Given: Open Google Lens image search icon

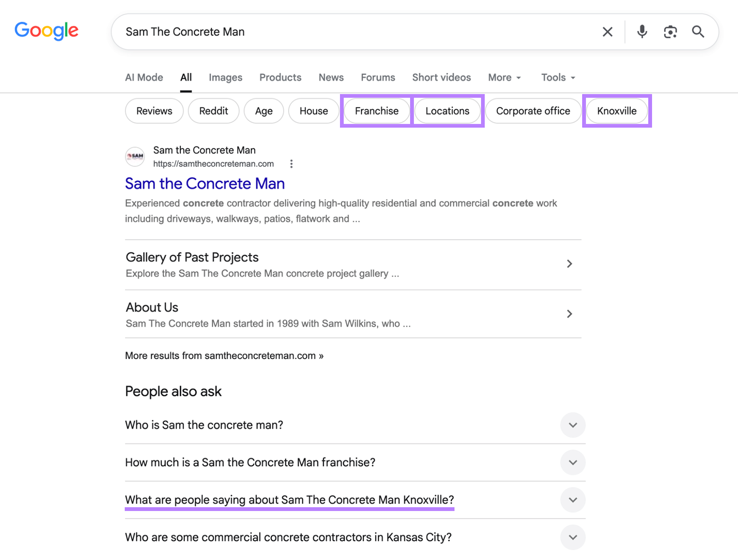Looking at the screenshot, I should [670, 32].
